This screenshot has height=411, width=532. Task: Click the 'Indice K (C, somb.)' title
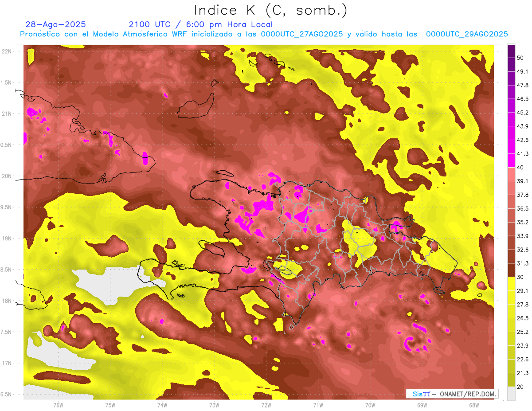(x=270, y=10)
